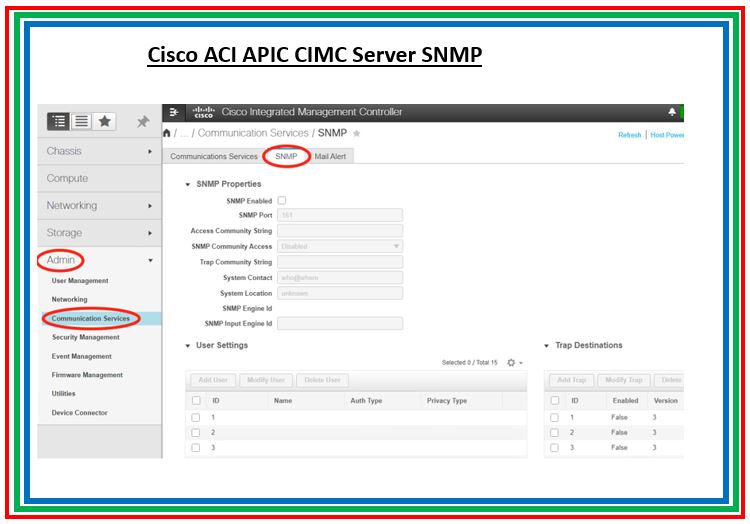
Task: Open the alarm bell notification icon
Action: tap(672, 112)
